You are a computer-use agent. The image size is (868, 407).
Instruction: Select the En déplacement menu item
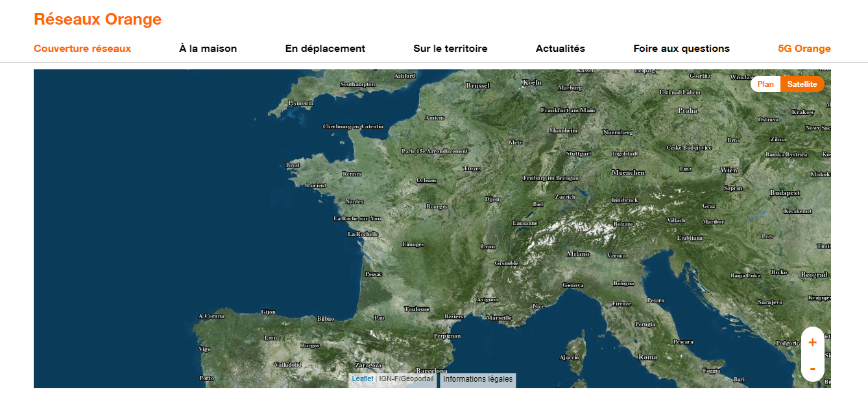[325, 49]
